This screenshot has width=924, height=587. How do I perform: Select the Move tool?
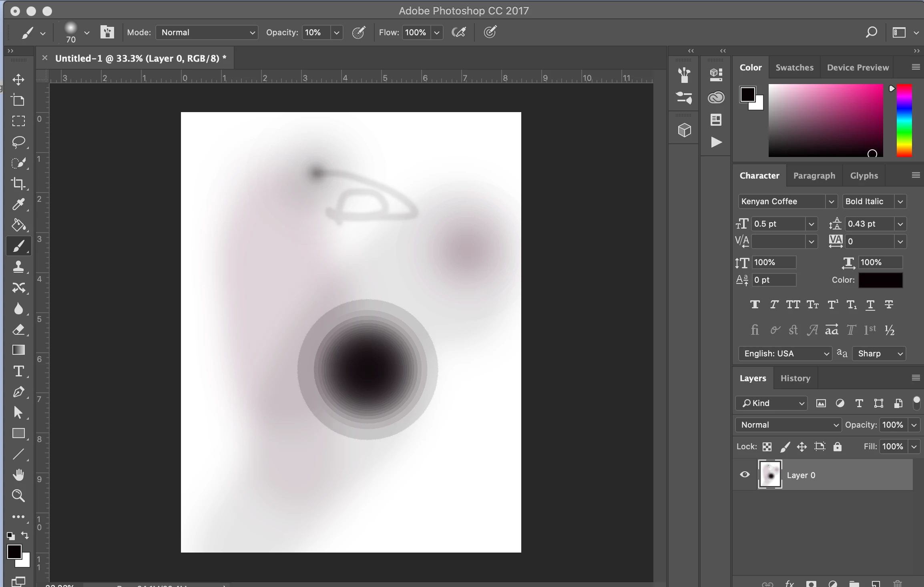18,80
